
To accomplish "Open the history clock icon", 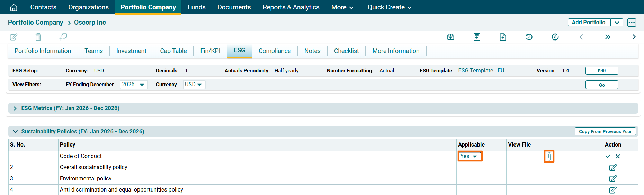I will coord(529,37).
